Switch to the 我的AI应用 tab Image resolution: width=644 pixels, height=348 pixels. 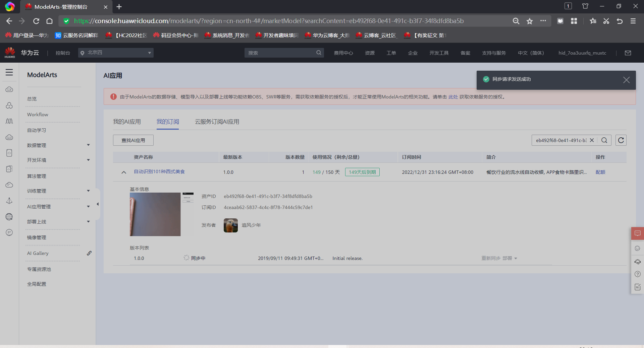(x=127, y=122)
